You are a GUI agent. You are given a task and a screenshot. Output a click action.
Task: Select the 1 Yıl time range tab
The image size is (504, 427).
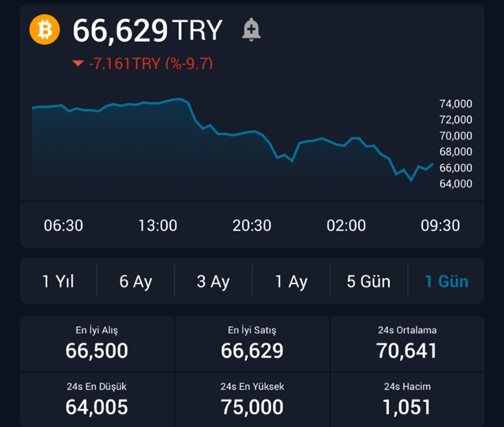58,281
